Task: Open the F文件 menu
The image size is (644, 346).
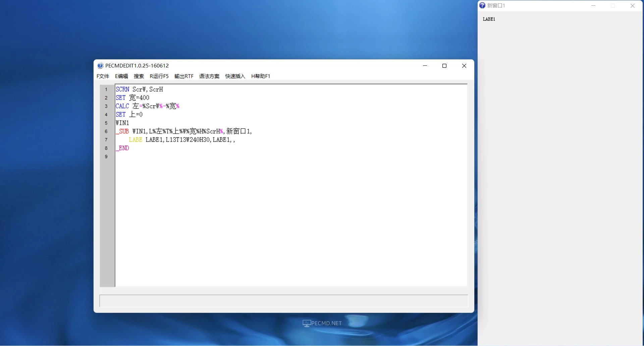Action: (x=103, y=76)
